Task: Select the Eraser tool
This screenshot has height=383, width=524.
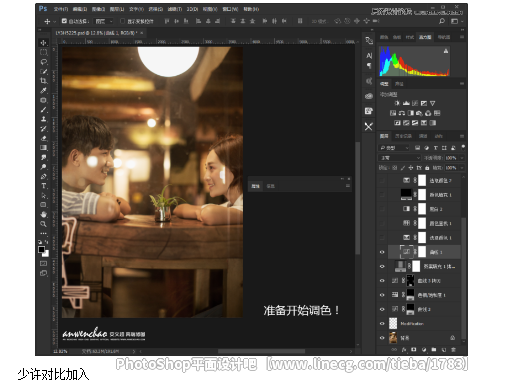Action: pos(43,138)
